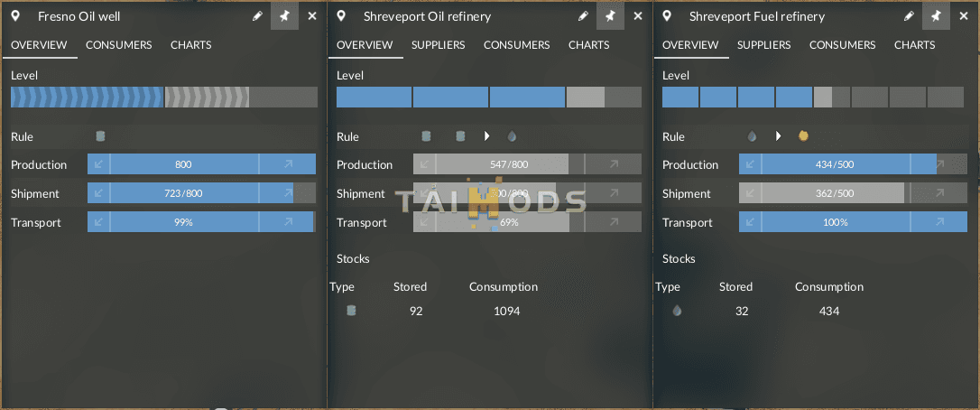Image resolution: width=980 pixels, height=410 pixels.
Task: Open Charts tab in Fresno Oil well
Action: [x=190, y=45]
